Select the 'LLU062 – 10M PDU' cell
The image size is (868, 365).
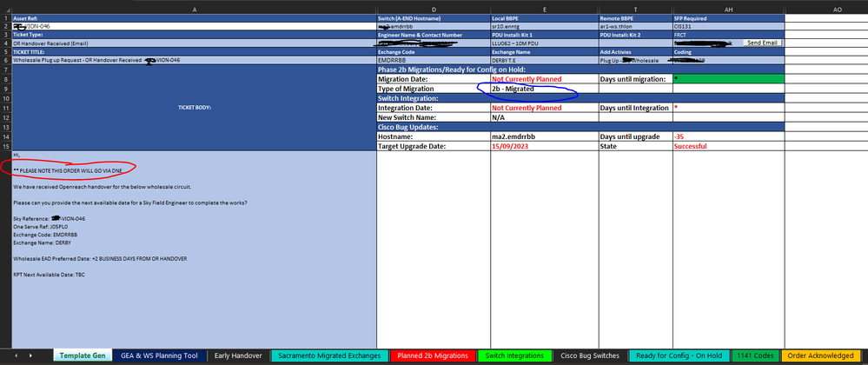coord(545,43)
